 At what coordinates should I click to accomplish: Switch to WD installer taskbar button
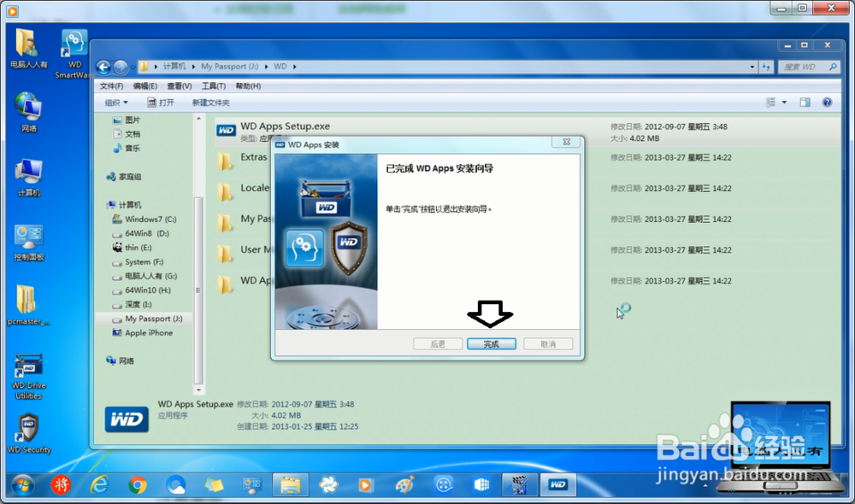pos(557,484)
